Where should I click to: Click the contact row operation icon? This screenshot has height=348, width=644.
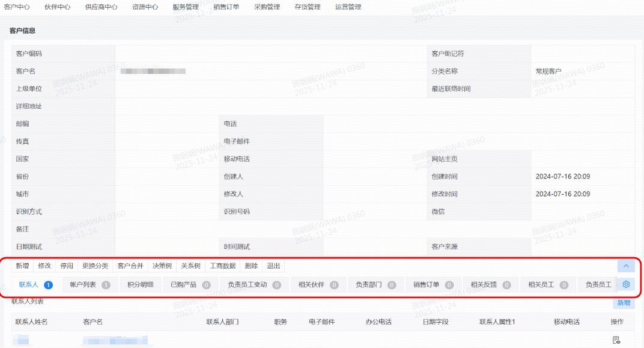[616, 340]
